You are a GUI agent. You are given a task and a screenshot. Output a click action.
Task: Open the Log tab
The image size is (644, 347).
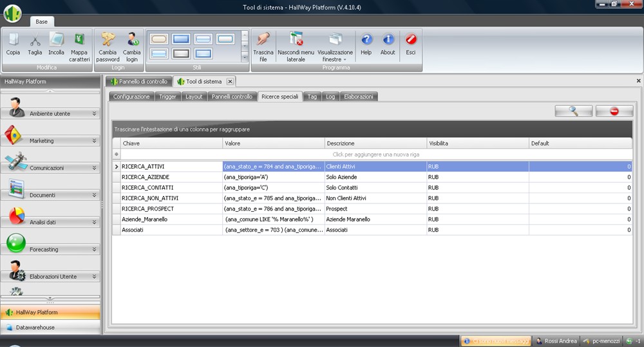330,97
